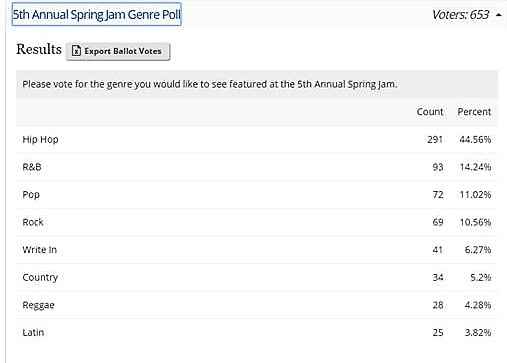The width and height of the screenshot is (507, 363).
Task: Select the Write In result row
Action: pos(257,250)
